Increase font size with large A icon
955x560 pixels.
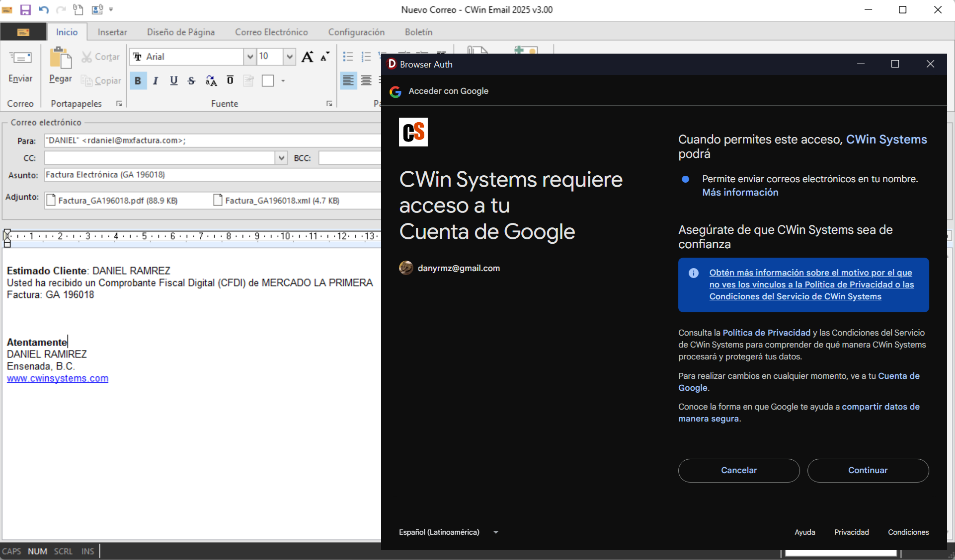coord(308,57)
